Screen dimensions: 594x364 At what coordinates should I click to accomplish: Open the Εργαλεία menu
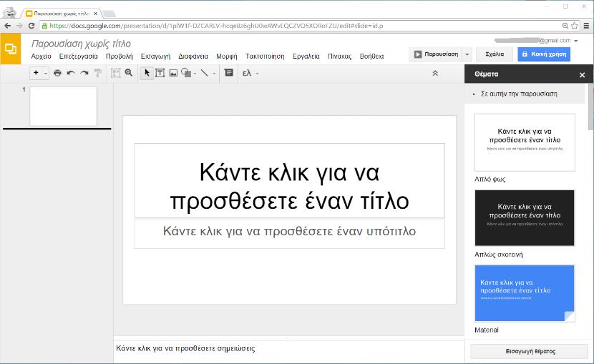[306, 56]
